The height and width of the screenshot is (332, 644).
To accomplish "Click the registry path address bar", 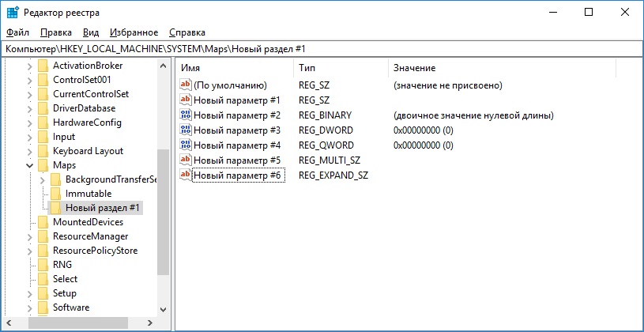I will pyautogui.click(x=316, y=49).
